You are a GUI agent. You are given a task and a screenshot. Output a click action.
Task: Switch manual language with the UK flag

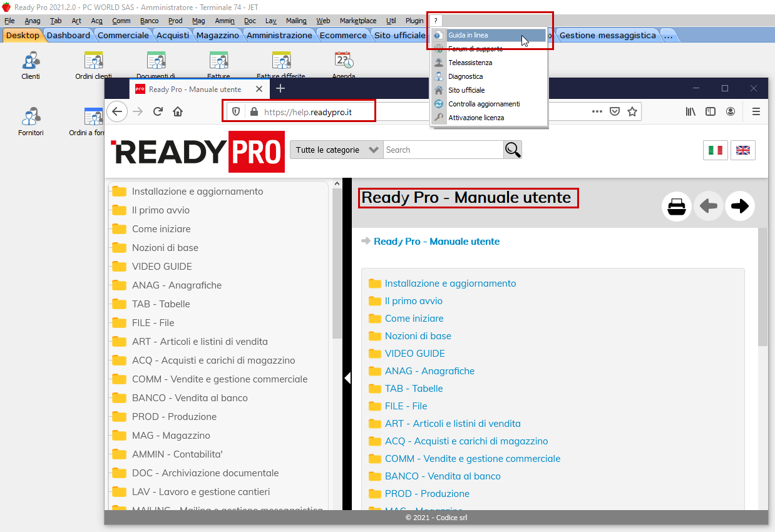[x=743, y=150]
